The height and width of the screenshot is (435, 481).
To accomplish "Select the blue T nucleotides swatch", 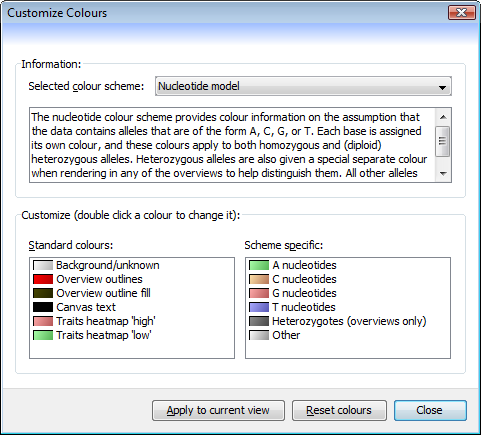I will click(259, 307).
